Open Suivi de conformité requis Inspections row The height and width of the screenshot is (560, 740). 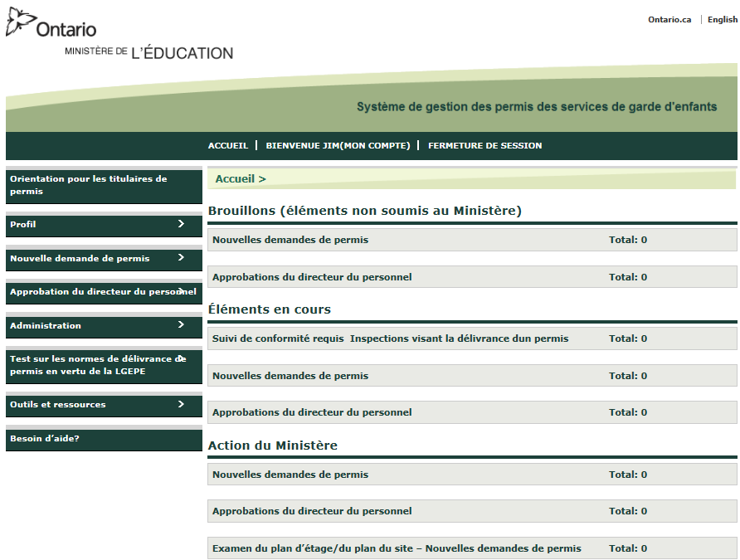472,338
